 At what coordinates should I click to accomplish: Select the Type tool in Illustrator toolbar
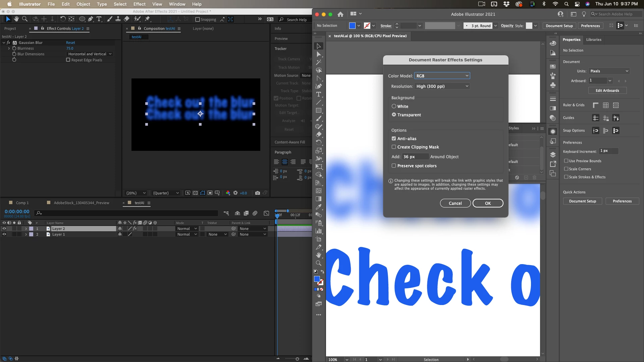pyautogui.click(x=319, y=94)
